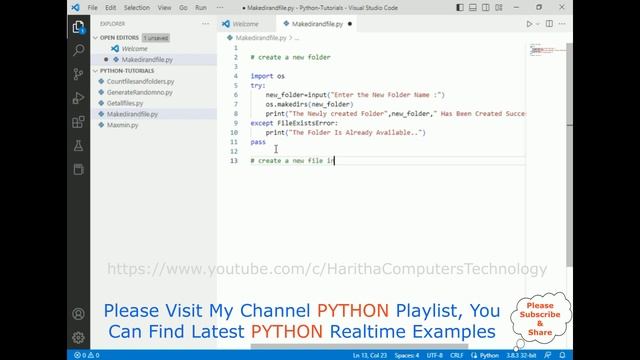640x360 pixels.
Task: Show more menu items via ellipsis
Action: tap(220, 7)
